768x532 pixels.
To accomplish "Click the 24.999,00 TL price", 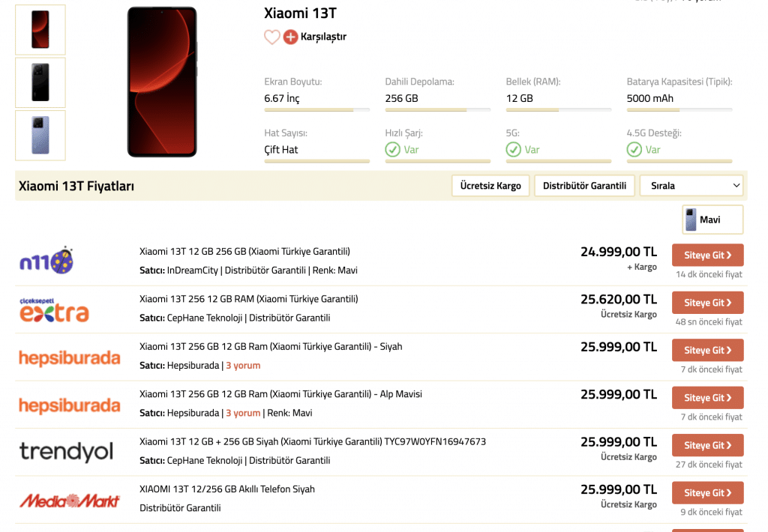I will (619, 252).
